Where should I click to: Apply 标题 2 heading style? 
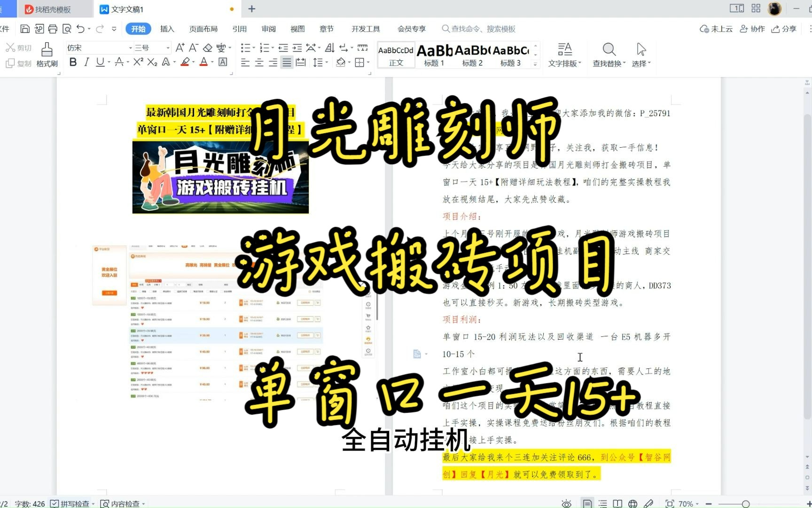[472, 55]
